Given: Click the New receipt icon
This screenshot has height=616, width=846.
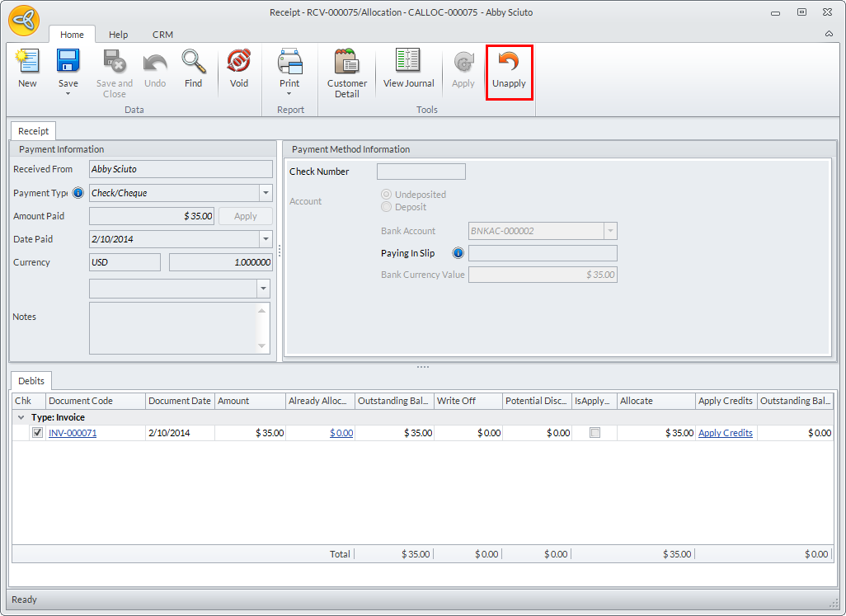Looking at the screenshot, I should point(27,63).
